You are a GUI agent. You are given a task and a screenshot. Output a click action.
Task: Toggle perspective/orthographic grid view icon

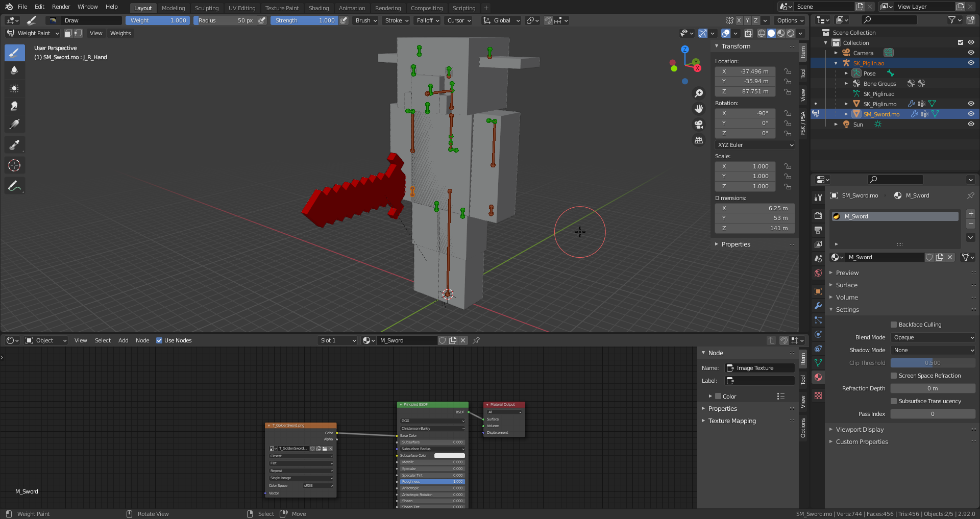tap(699, 140)
